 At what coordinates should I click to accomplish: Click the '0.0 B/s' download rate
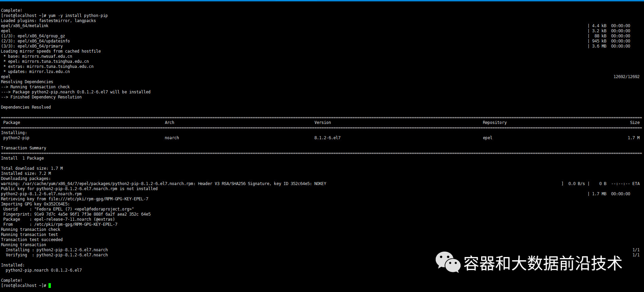tap(577, 184)
